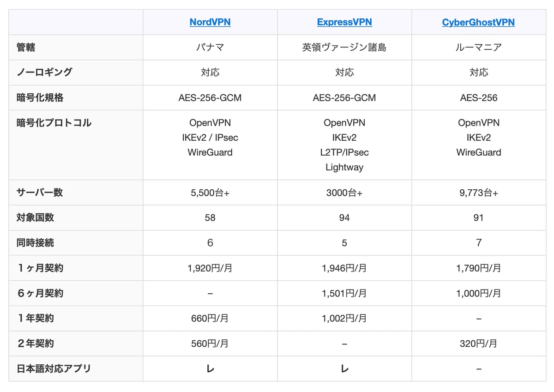Click the 暗号化プロトコル row header
Viewport: 554px width, 392px height.
tap(54, 123)
